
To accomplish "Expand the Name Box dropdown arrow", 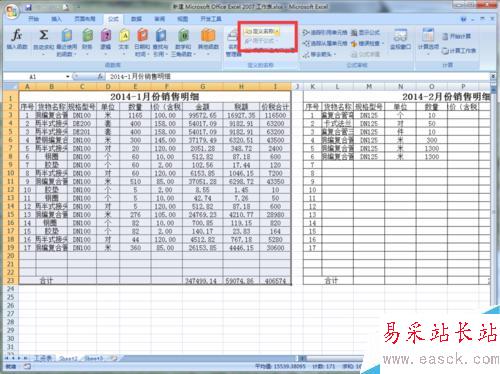I will (x=68, y=77).
